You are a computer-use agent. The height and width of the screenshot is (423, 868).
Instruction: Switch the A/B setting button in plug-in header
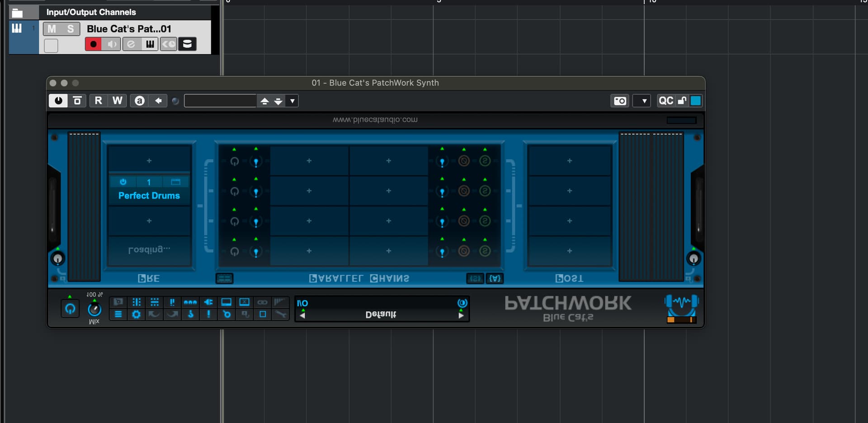click(x=140, y=100)
